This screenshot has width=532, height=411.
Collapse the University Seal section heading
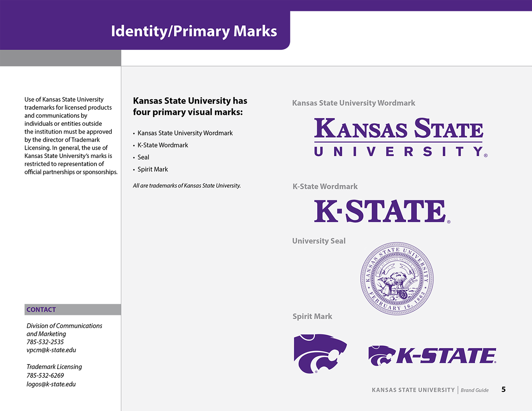coord(319,241)
